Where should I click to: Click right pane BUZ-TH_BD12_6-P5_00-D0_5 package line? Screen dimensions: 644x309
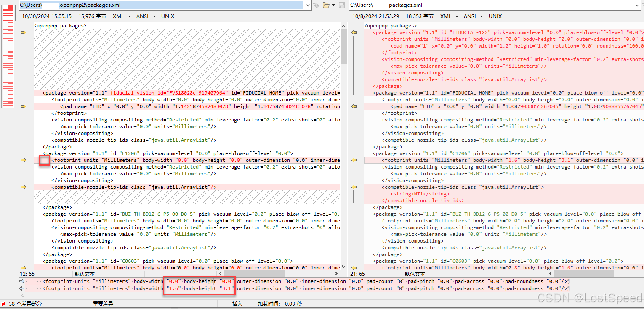pos(508,214)
